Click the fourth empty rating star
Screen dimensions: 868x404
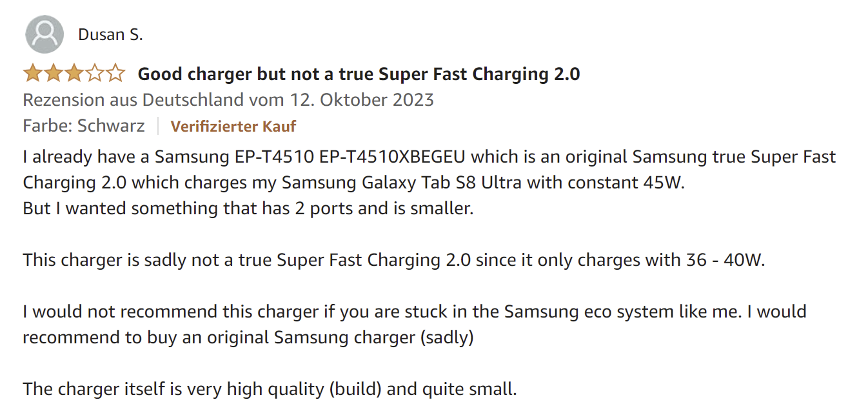click(95, 74)
